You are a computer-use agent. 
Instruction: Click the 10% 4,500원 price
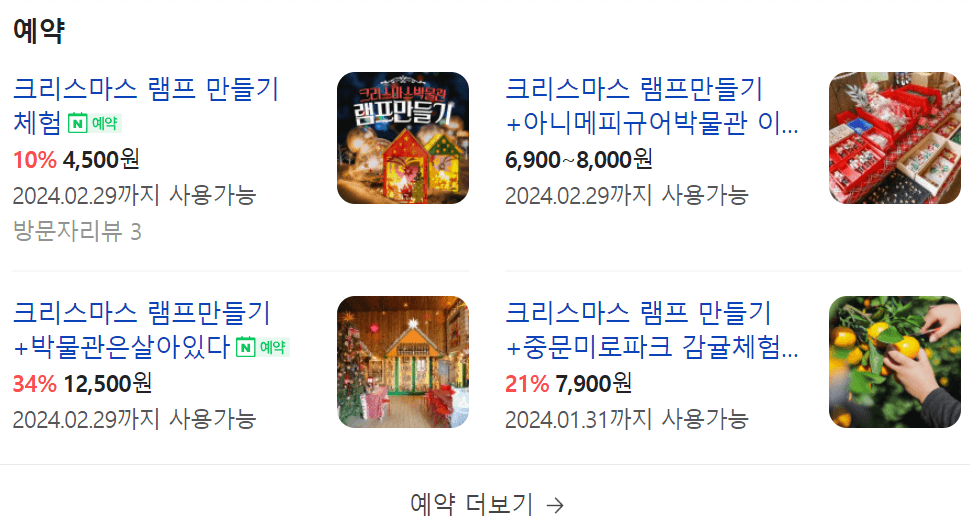(x=76, y=160)
